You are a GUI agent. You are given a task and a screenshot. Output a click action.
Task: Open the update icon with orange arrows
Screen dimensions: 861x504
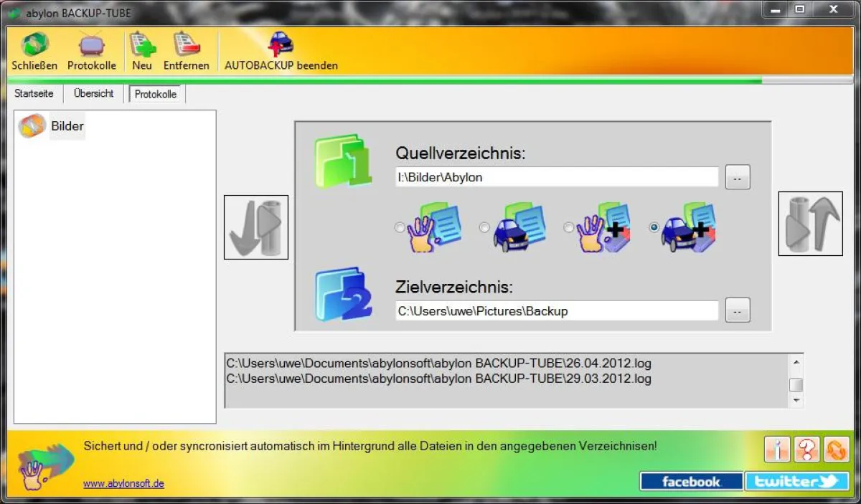837,450
